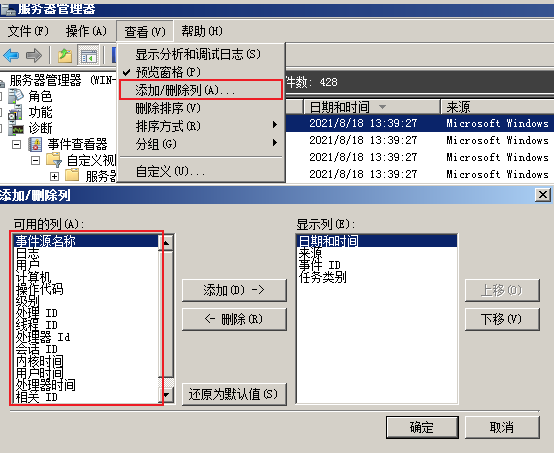Open the 排序方式(R) submenu
Viewport: 554px width, 453px height.
tap(201, 126)
